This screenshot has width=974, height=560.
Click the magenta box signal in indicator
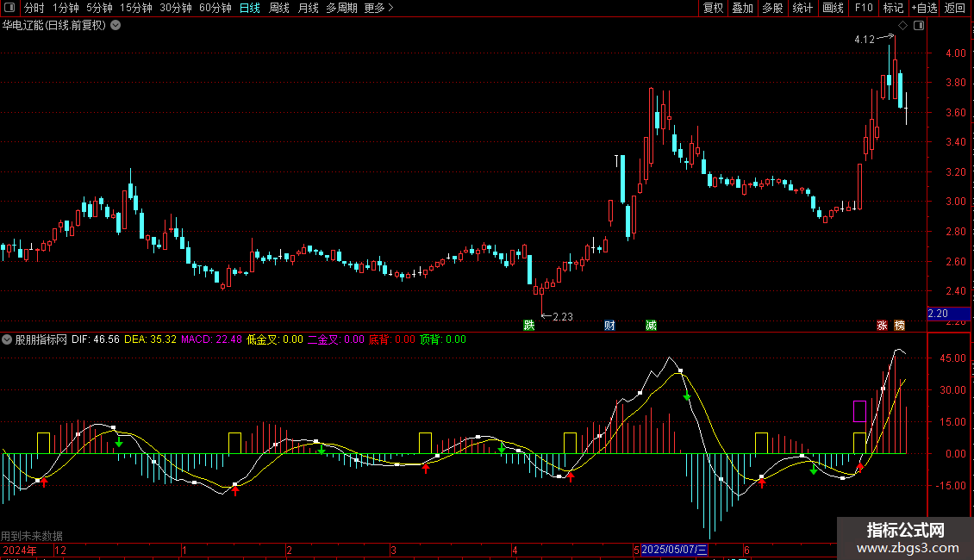859,412
